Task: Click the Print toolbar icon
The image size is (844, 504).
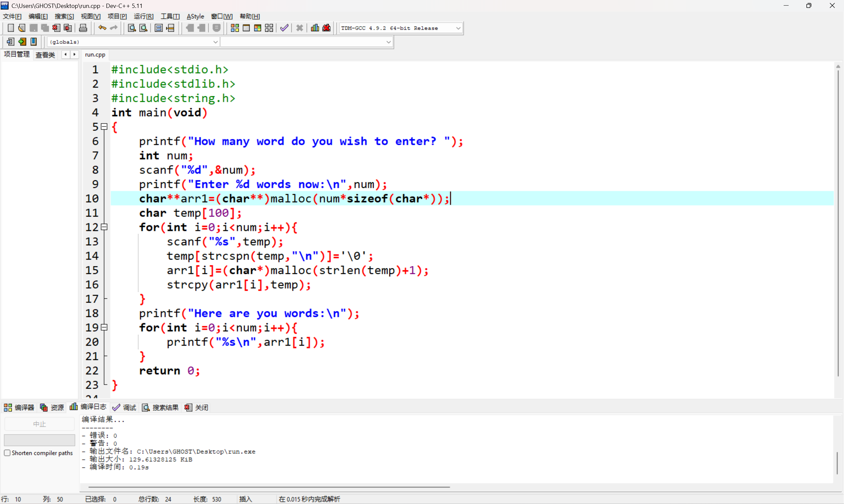Action: [x=83, y=28]
